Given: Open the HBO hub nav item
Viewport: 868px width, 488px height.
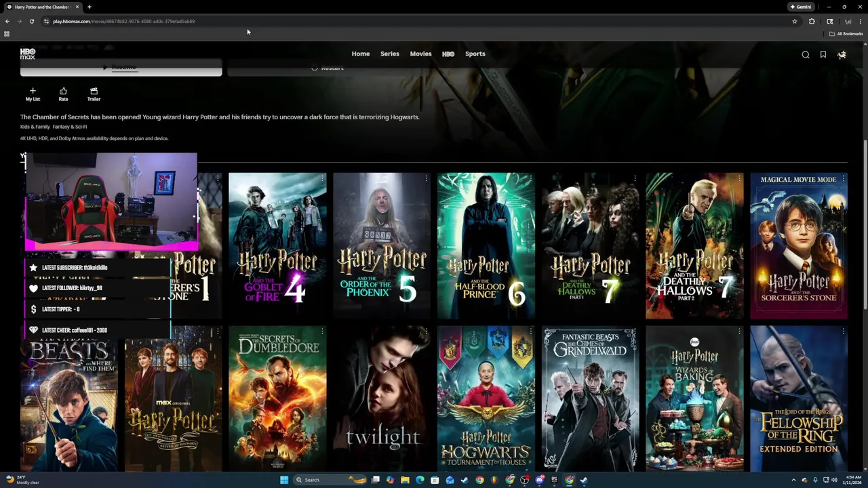Looking at the screenshot, I should 448,54.
